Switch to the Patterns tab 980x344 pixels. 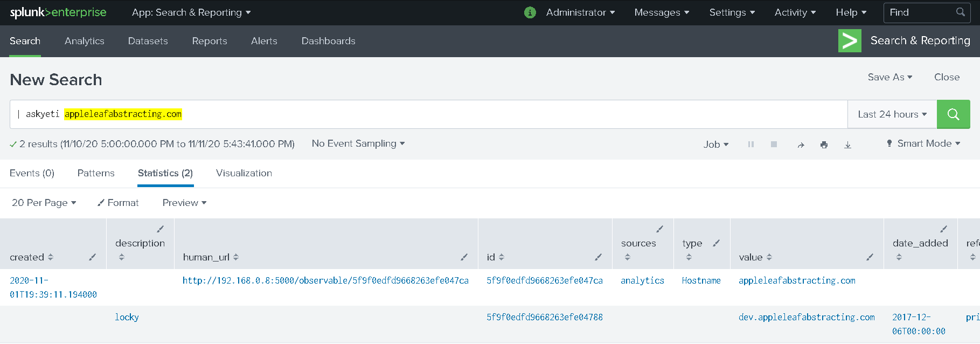(96, 173)
